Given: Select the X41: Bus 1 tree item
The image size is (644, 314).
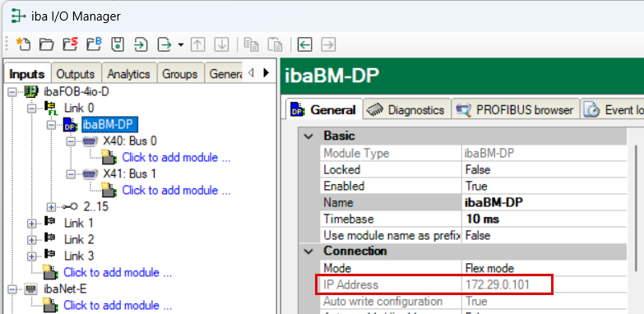Looking at the screenshot, I should click(x=129, y=174).
